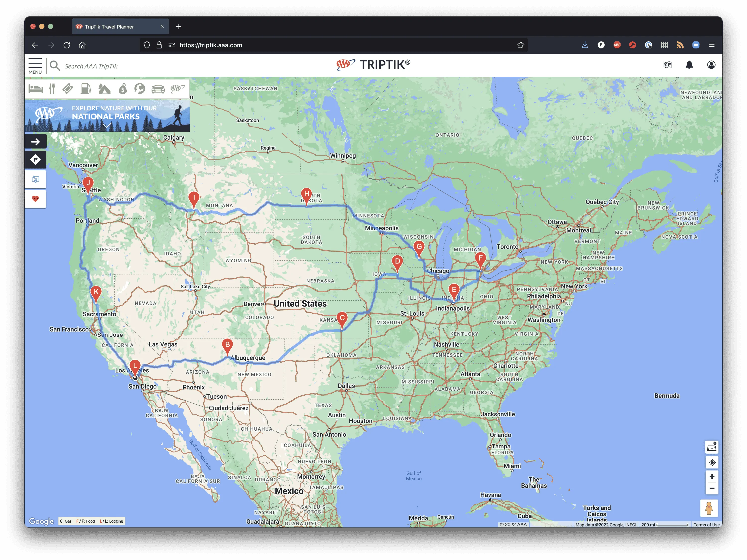The width and height of the screenshot is (747, 560).
Task: Open the library bookshelf extension icon
Action: tap(664, 45)
